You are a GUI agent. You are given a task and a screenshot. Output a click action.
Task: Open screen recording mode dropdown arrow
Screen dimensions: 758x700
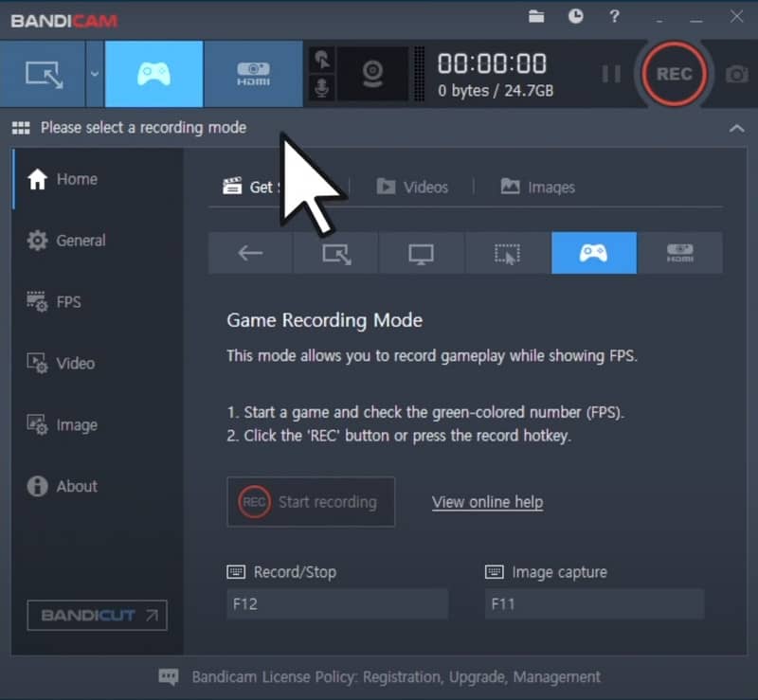tap(95, 74)
